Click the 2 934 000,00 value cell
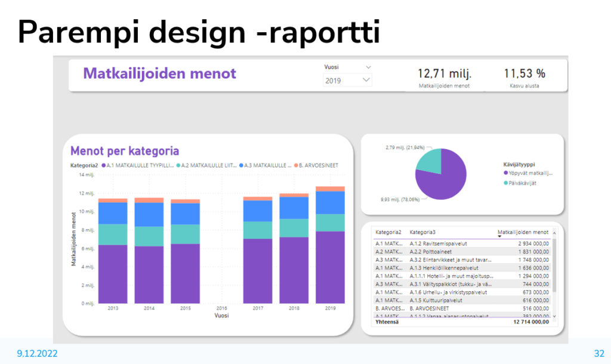Screen dimensions: 611x364 [x=533, y=243]
